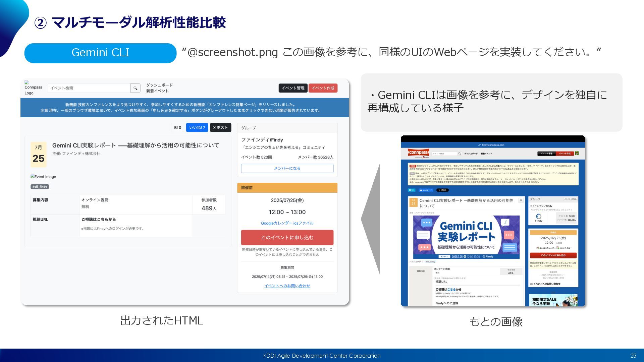Click the connpass logo in the original image
Screen dimensions: 644x362
point(418,153)
